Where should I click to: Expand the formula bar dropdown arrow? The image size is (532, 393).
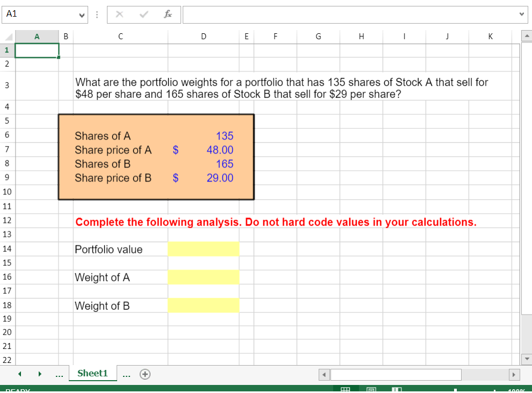[522, 14]
